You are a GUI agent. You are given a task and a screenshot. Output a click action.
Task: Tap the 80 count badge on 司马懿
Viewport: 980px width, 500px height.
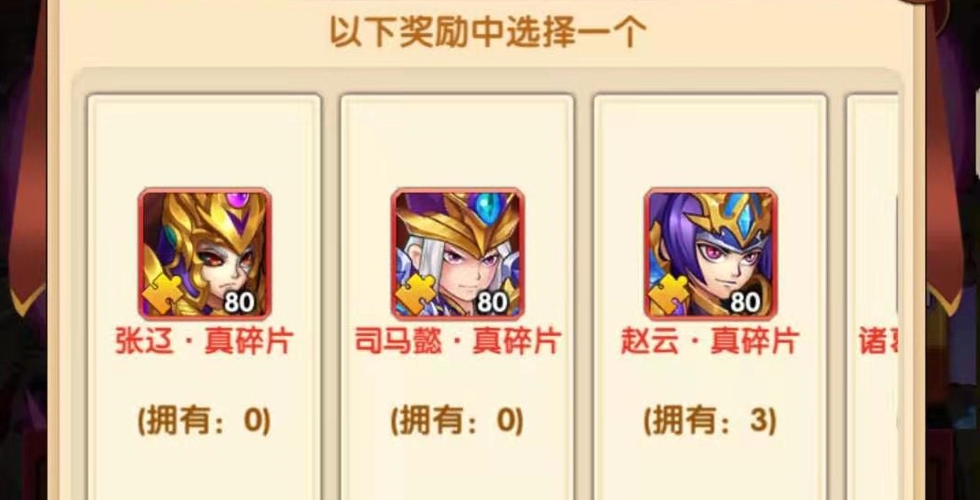[492, 302]
